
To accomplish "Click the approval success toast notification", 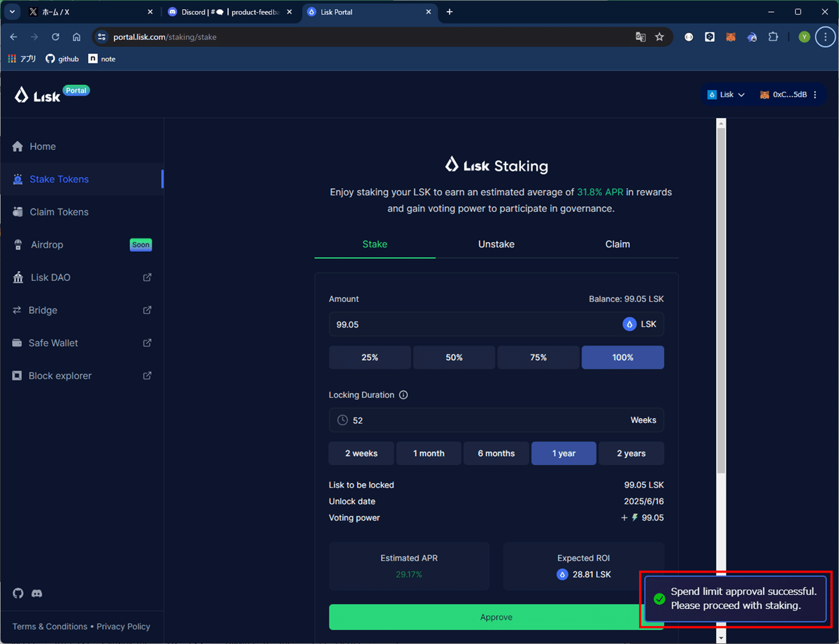I will (x=736, y=599).
